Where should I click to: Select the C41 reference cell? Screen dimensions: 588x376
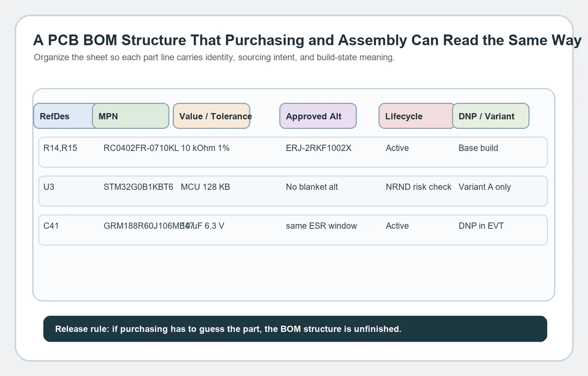[51, 226]
